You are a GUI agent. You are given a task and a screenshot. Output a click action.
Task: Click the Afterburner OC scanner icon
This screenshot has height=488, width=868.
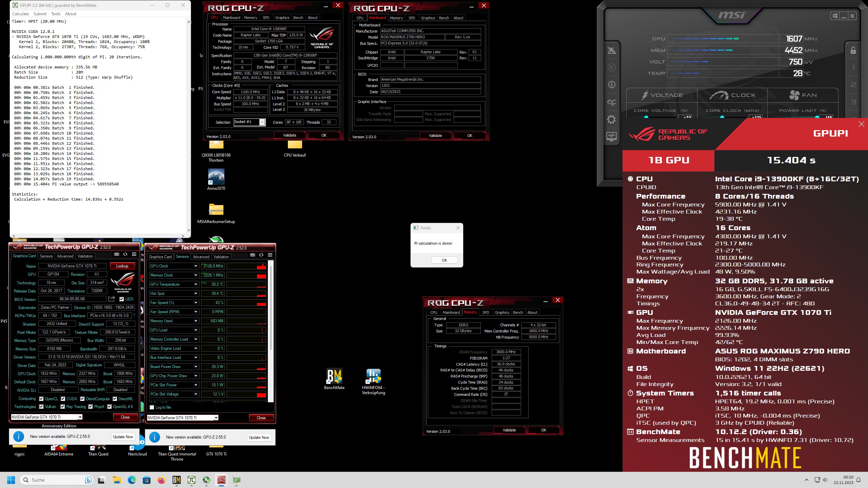[x=611, y=102]
